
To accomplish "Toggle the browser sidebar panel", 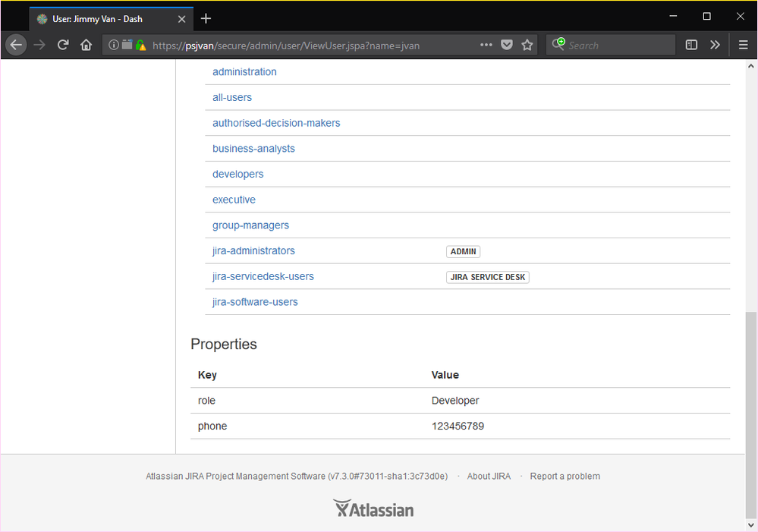I will click(691, 45).
